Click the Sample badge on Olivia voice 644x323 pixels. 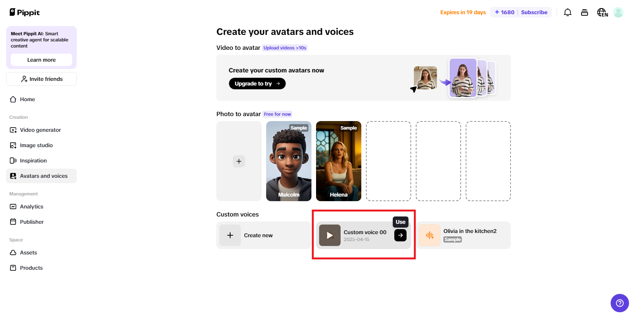[x=453, y=239]
